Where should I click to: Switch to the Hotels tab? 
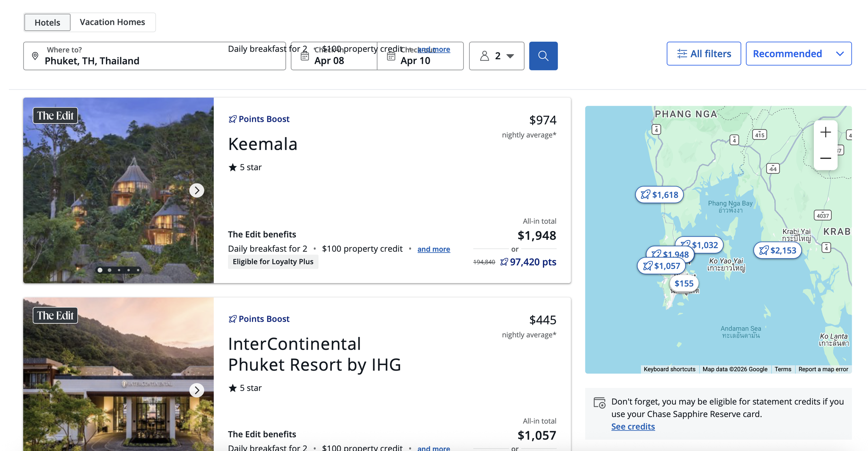click(x=47, y=22)
